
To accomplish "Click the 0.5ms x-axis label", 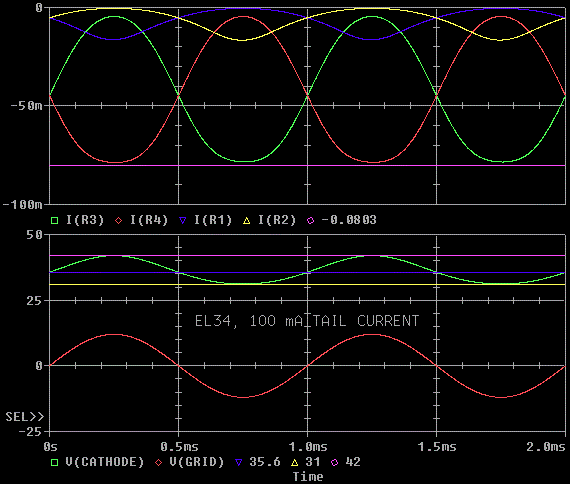I will [x=179, y=447].
